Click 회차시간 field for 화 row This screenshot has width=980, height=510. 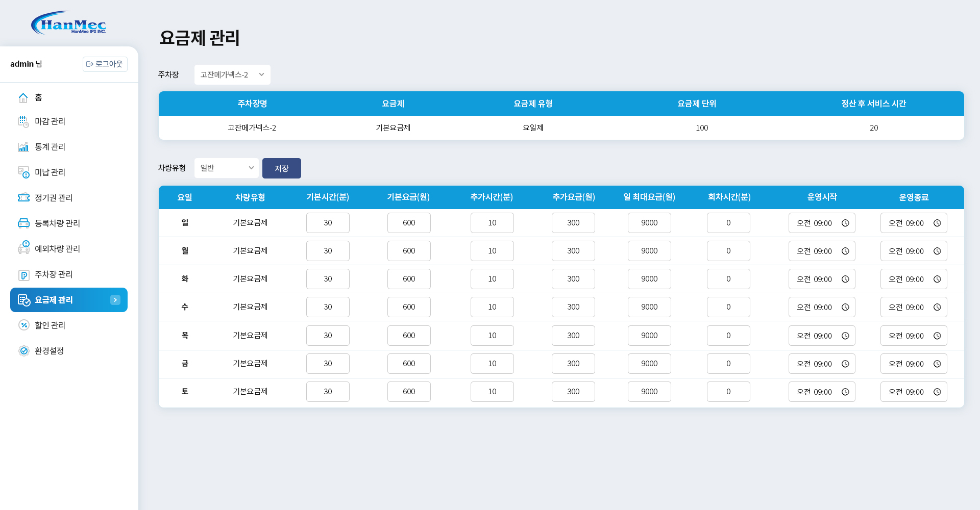tap(728, 279)
